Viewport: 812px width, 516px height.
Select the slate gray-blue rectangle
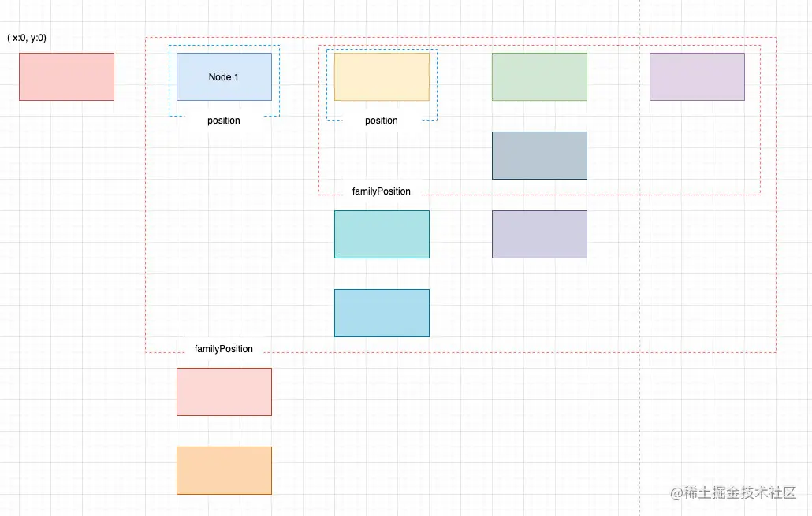click(x=539, y=155)
